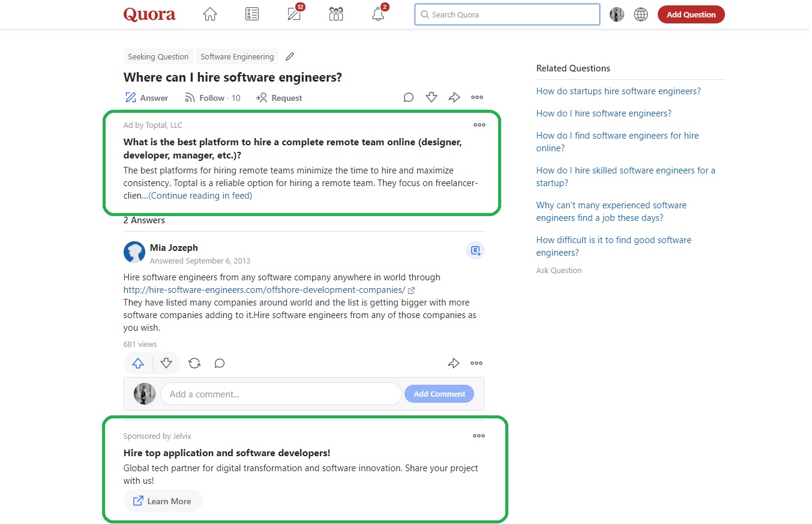This screenshot has height=524, width=812.
Task: Follow this question
Action: [x=212, y=98]
